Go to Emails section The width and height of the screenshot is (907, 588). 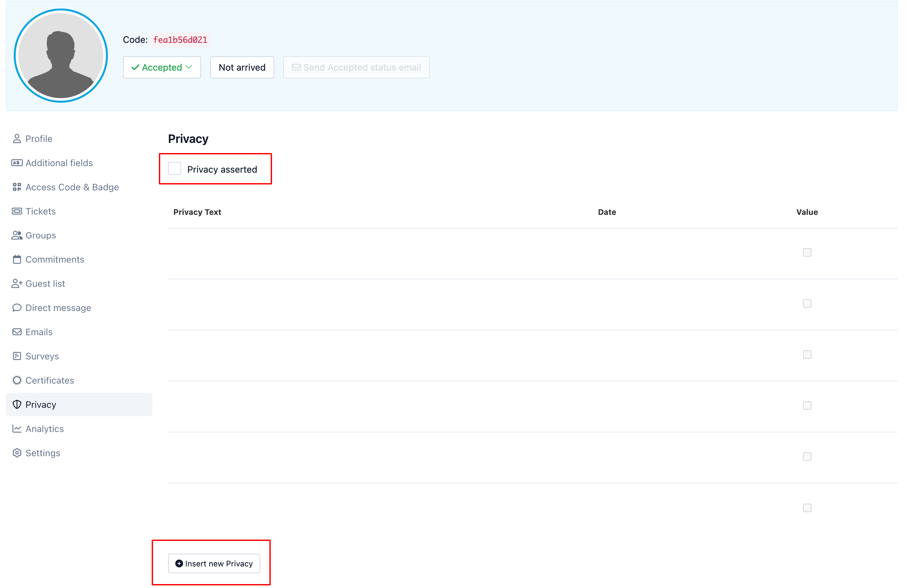pos(79,332)
